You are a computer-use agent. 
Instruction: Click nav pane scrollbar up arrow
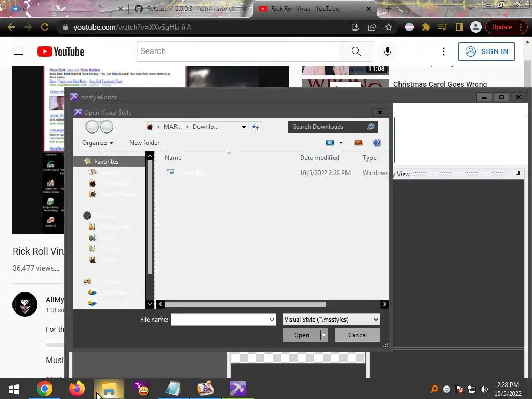(x=150, y=156)
